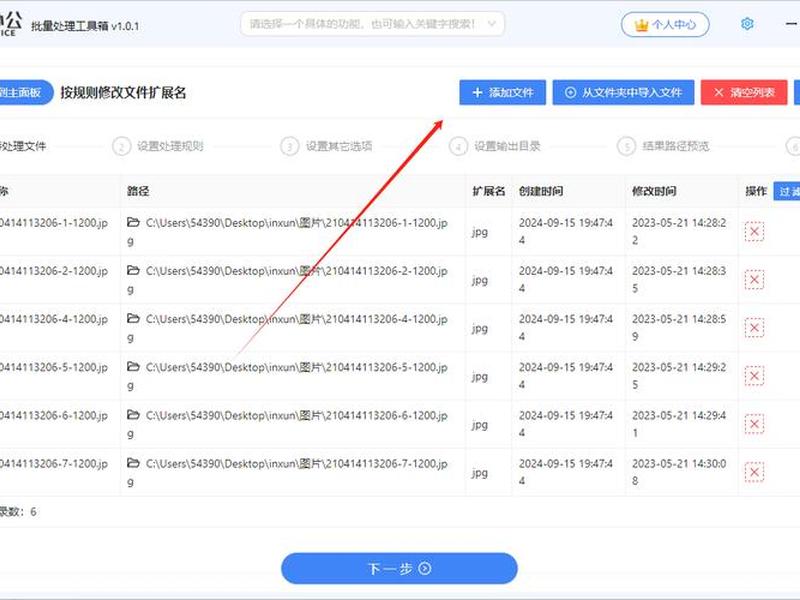Viewport: 800px width, 600px height.
Task: Click the crown icon in 个人中心
Action: [641, 24]
